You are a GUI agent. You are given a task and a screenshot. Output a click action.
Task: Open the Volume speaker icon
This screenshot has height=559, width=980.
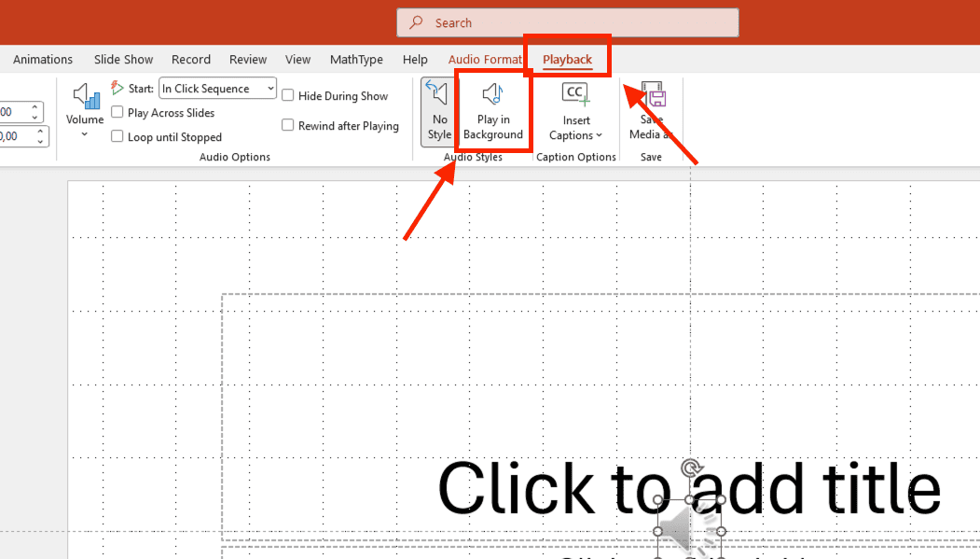point(86,96)
